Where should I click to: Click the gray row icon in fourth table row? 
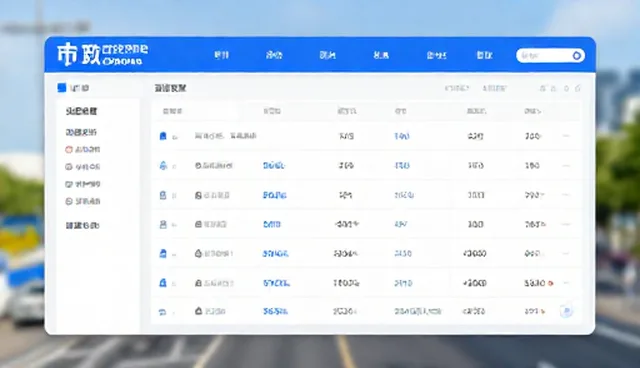point(163,224)
